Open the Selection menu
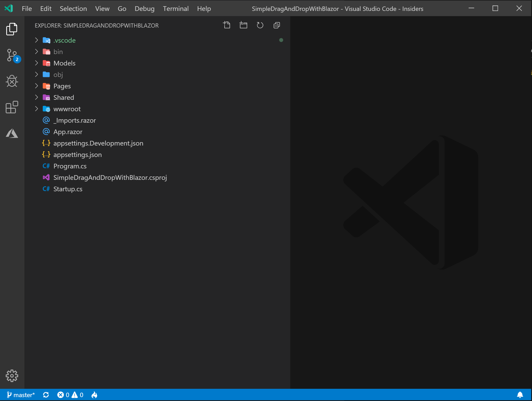 tap(73, 9)
